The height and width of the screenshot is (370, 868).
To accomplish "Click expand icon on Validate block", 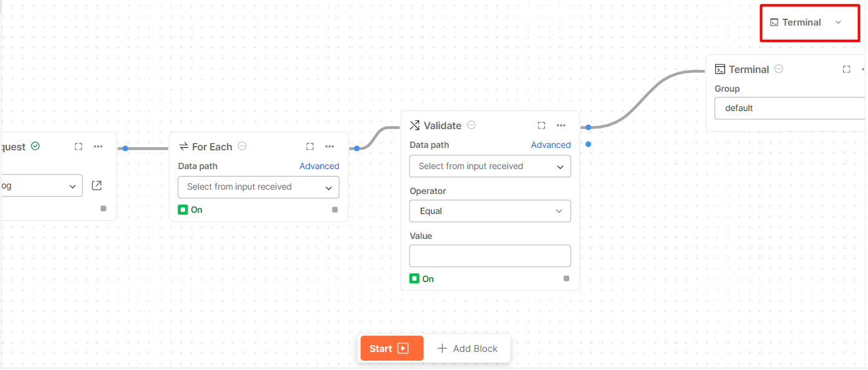I will (541, 125).
